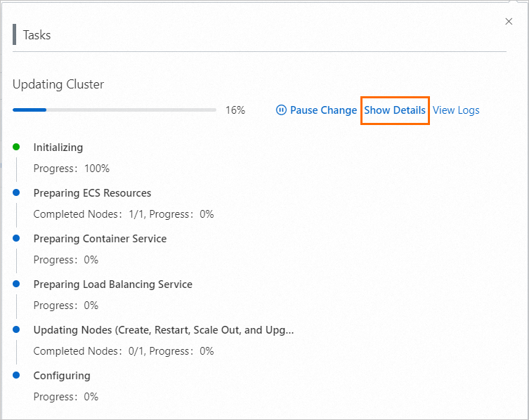The width and height of the screenshot is (529, 420).
Task: Click the Preparing Load Balancing Service dot
Action: coord(16,284)
